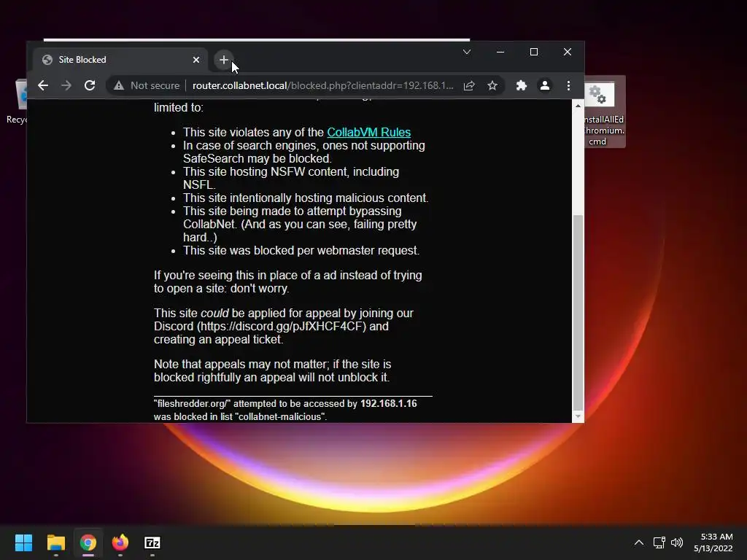
Task: Close the Chrome window
Action: click(x=568, y=52)
